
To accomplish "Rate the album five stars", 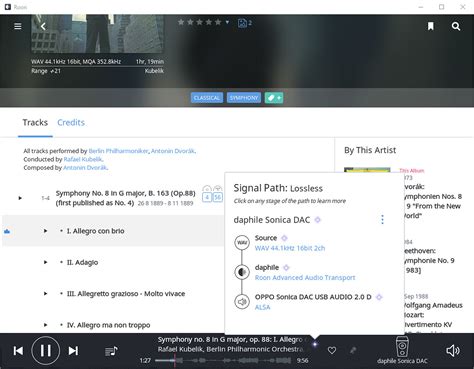I will coord(218,22).
